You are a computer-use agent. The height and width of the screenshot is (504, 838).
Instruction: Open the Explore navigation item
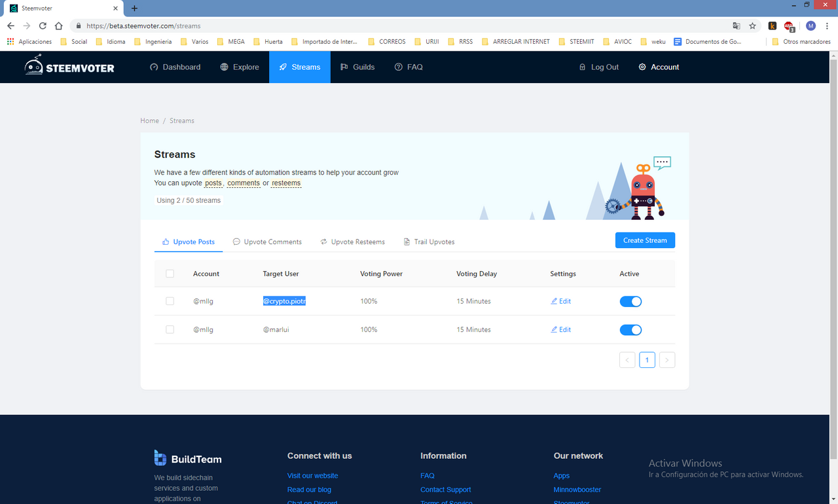[240, 67]
